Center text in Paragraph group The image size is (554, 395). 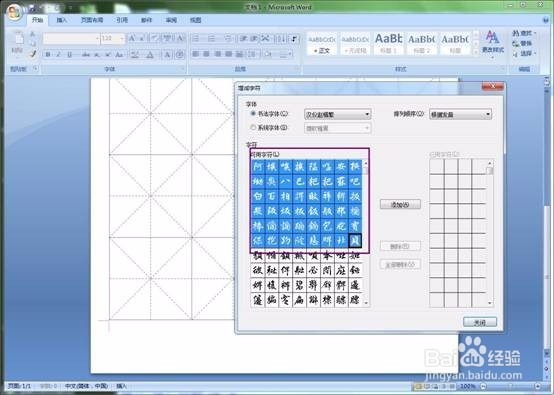(x=206, y=54)
